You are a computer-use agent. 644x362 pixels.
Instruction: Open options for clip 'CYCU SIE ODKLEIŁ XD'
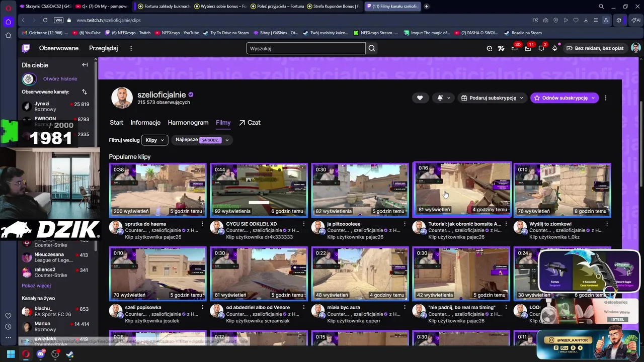click(303, 224)
